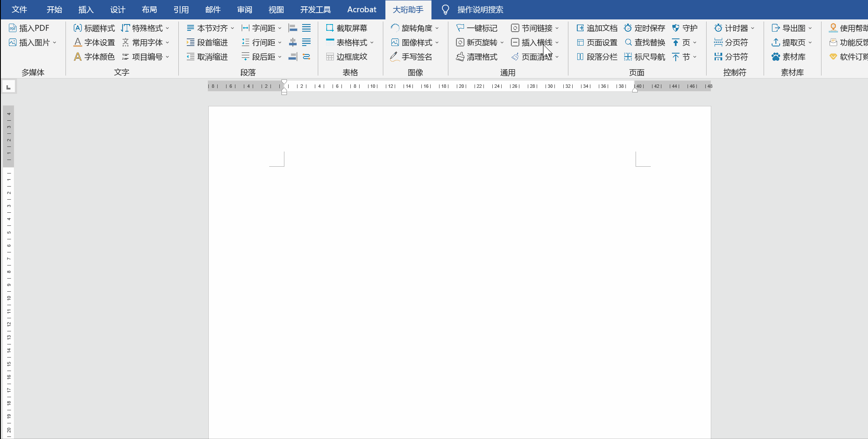The image size is (868, 439).
Task: Expand the 表格样式 dropdown
Action: click(x=372, y=43)
